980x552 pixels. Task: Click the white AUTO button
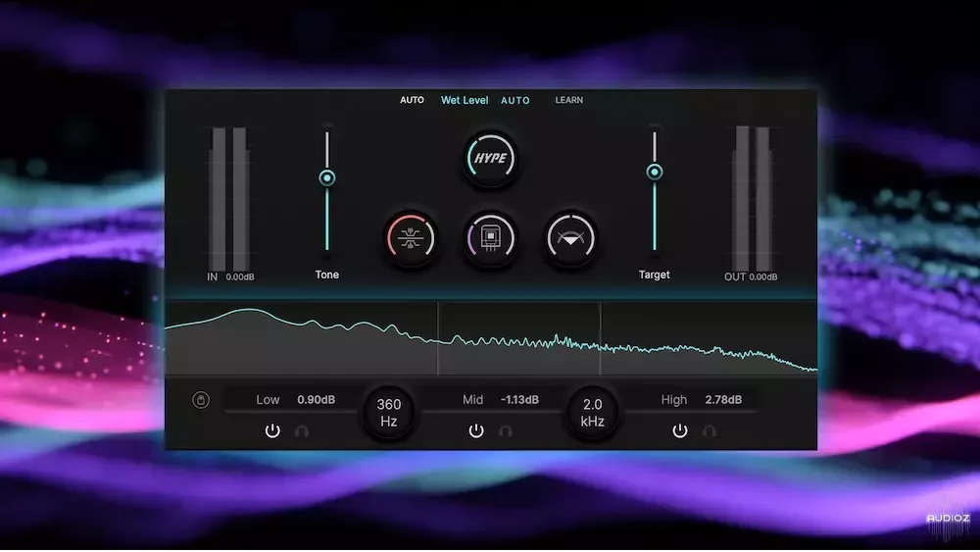[x=412, y=100]
